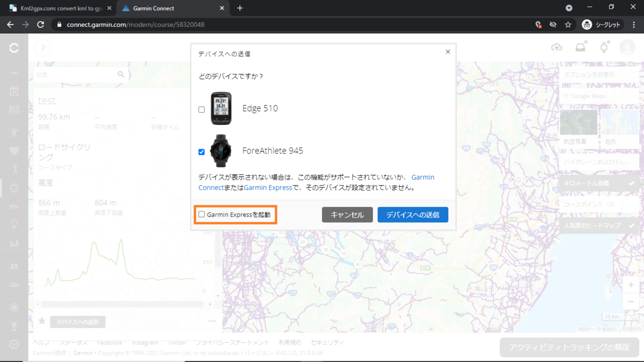644x362 pixels.
Task: Click the cloud upload icon in header
Action: pos(557,48)
